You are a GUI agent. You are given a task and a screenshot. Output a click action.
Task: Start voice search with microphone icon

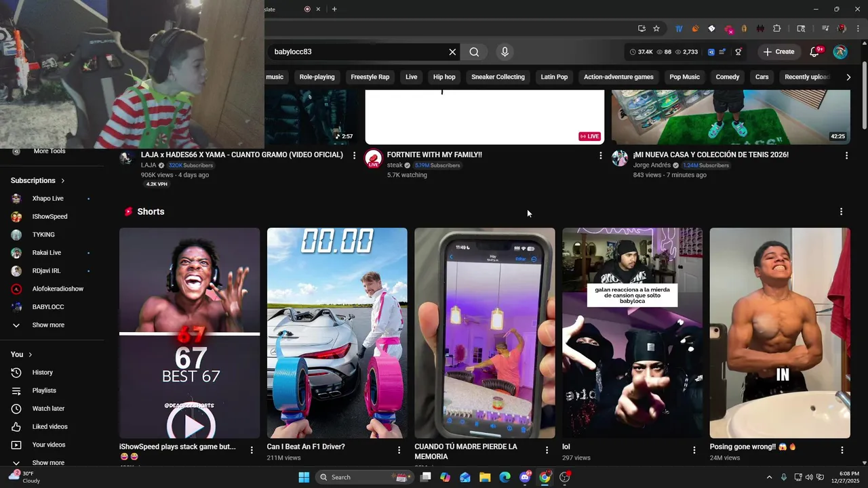pos(505,52)
